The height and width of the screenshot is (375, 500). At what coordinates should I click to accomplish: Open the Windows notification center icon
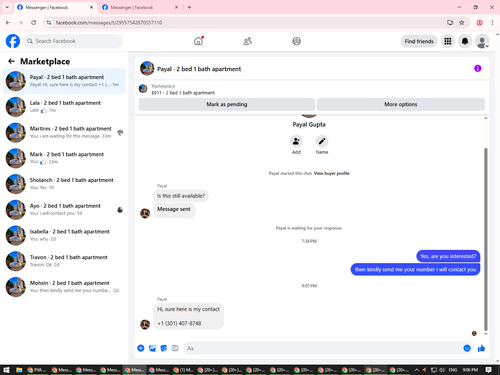(x=489, y=370)
